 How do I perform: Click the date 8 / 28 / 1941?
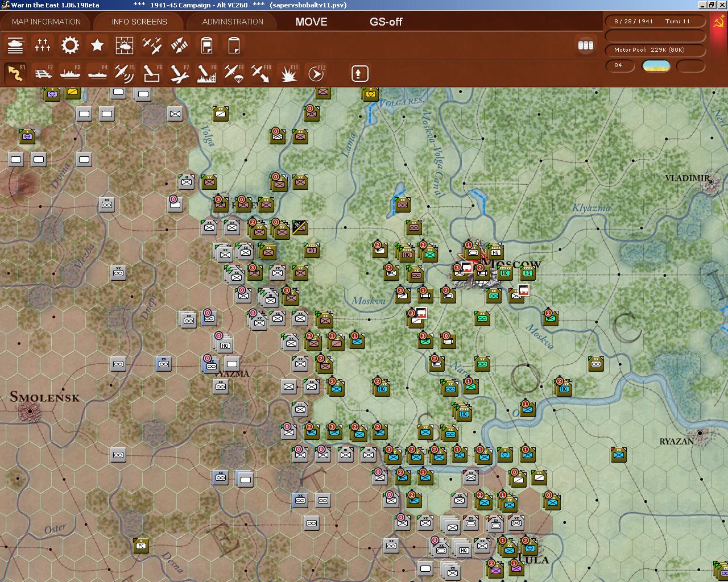point(634,21)
